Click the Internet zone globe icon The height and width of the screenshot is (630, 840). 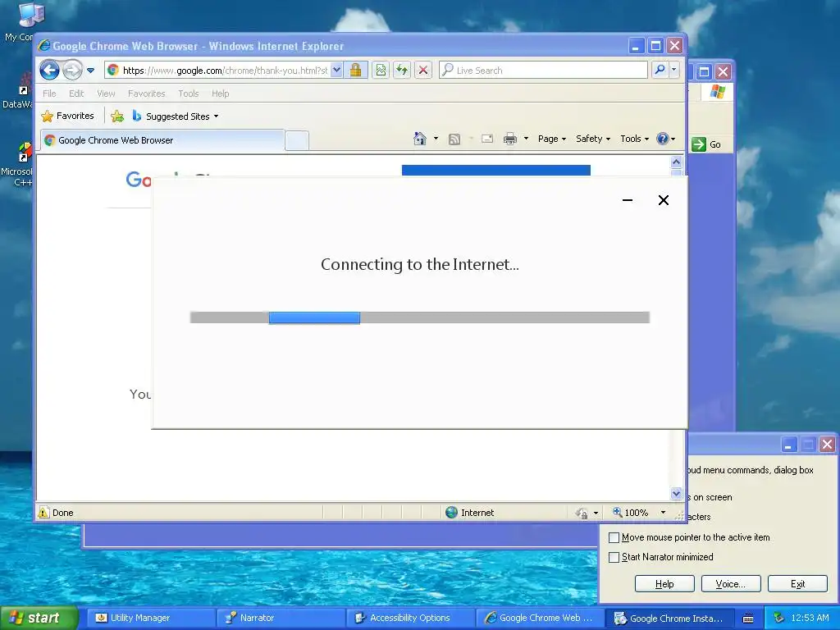coord(452,513)
